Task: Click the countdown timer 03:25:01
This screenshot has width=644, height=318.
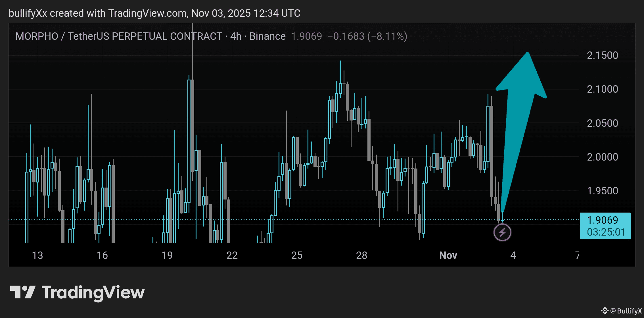Action: click(x=606, y=232)
